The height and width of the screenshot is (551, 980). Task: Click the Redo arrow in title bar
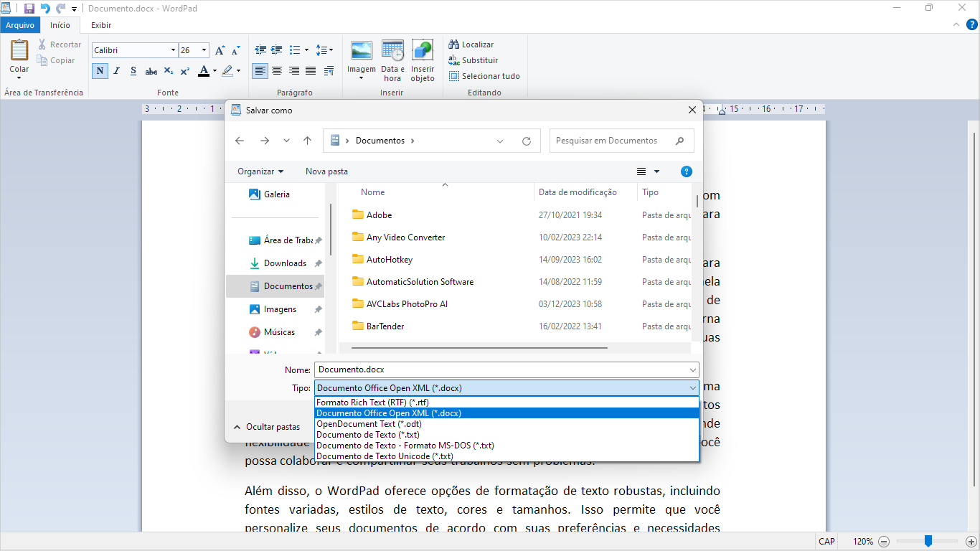(x=60, y=9)
